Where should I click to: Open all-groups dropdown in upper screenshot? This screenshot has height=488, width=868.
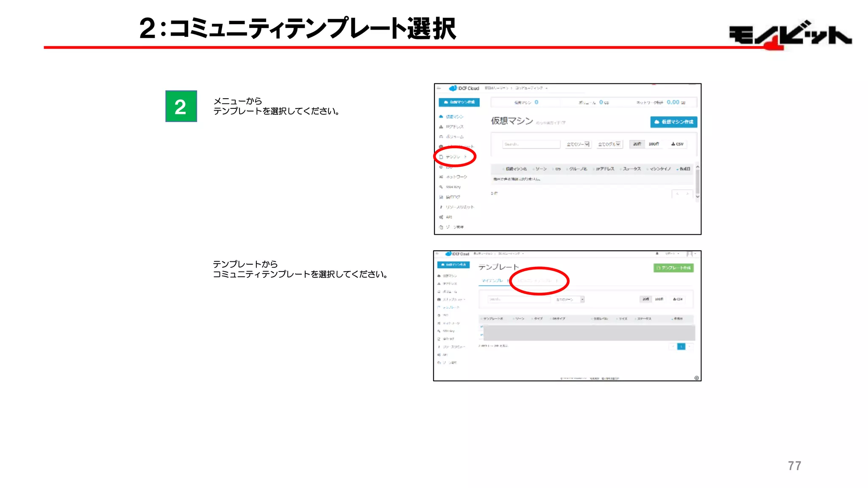pos(609,144)
